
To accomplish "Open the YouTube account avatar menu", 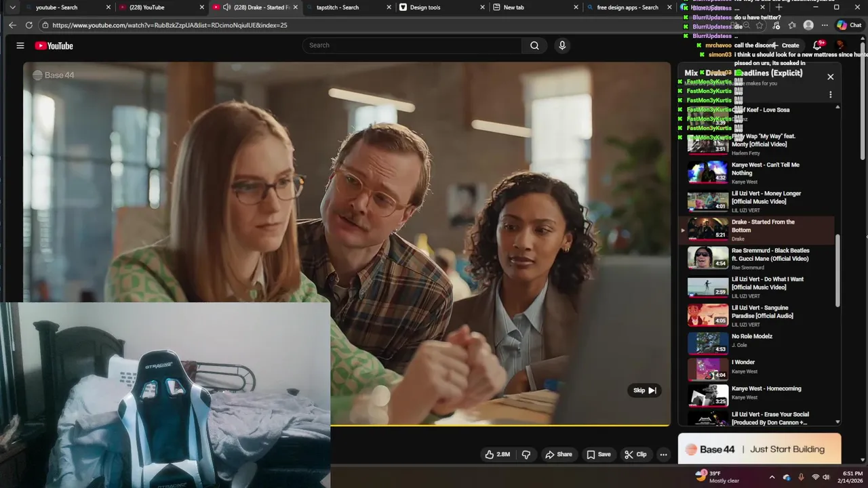I will tap(841, 45).
